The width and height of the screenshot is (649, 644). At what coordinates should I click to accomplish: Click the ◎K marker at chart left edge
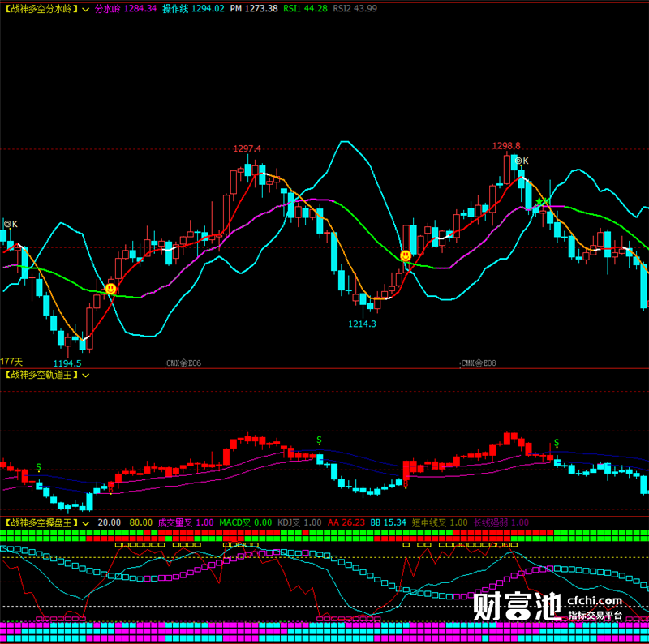pos(11,224)
